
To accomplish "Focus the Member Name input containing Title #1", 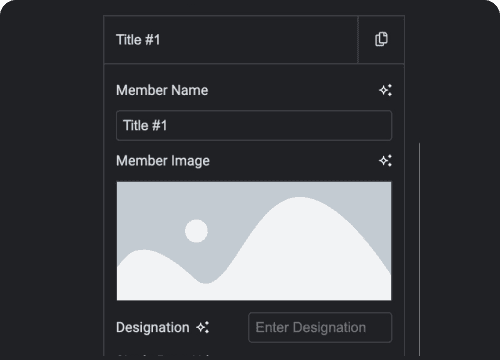I will click(x=254, y=125).
